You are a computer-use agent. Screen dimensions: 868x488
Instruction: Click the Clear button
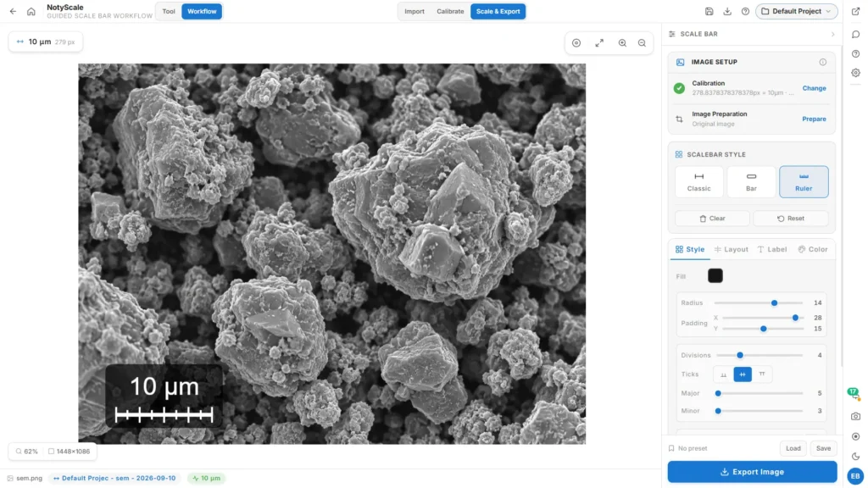pyautogui.click(x=712, y=219)
